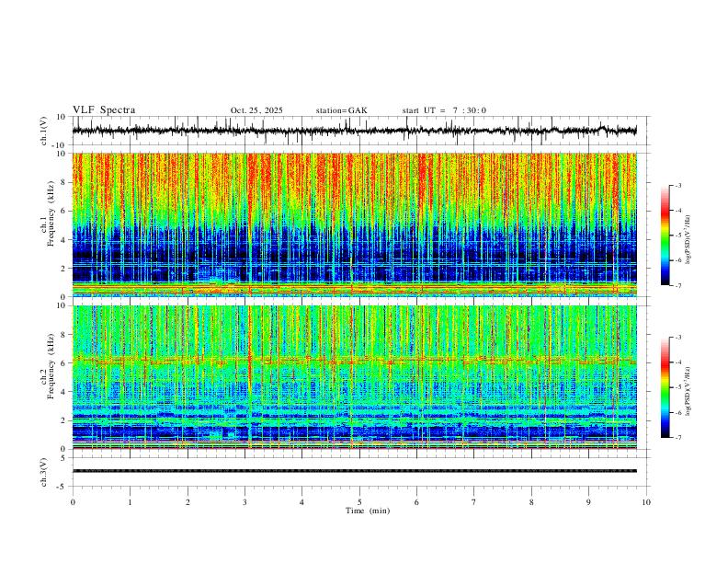Click the ch.1 color scale bar
728x563 pixels.
(665, 236)
